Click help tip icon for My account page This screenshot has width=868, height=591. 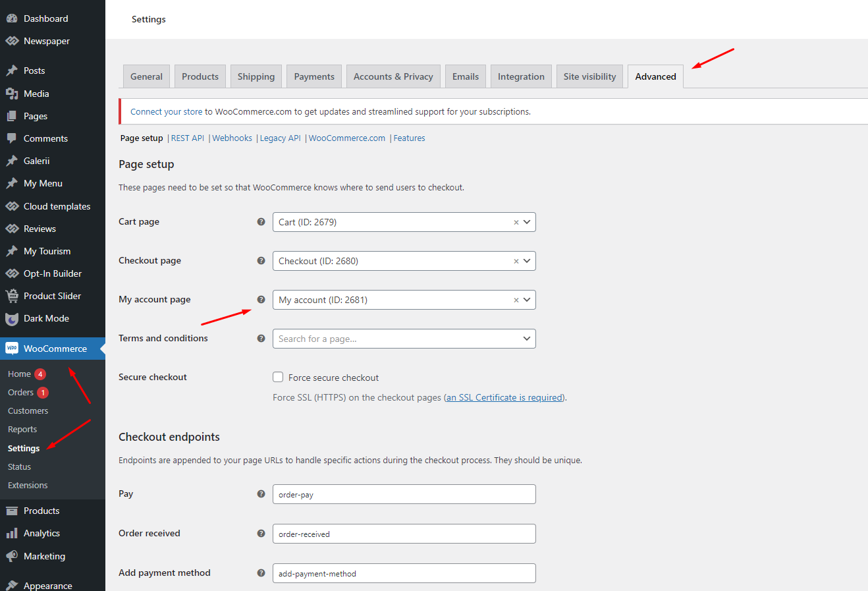click(x=261, y=300)
